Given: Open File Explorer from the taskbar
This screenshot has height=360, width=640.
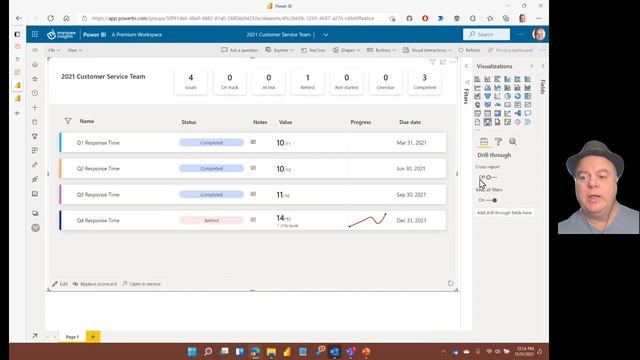Looking at the screenshot, I should coord(271,351).
